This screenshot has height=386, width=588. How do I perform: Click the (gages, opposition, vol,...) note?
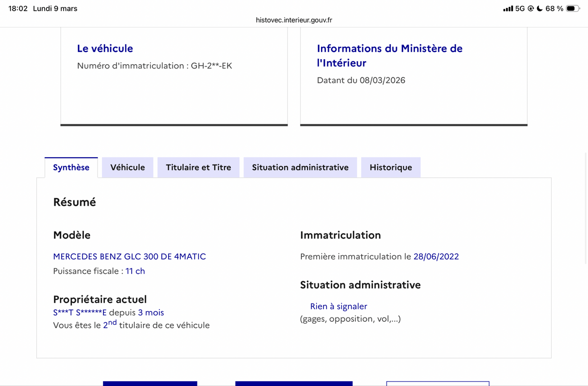point(350,319)
